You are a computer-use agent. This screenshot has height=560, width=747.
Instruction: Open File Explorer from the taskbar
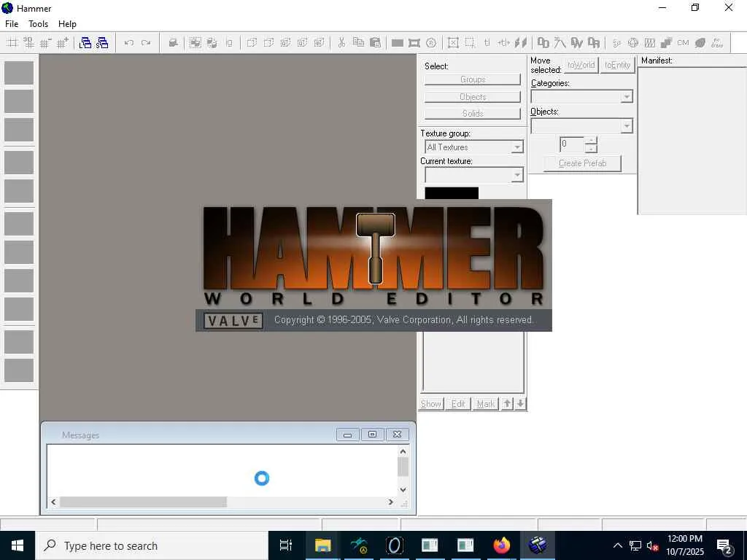point(322,545)
